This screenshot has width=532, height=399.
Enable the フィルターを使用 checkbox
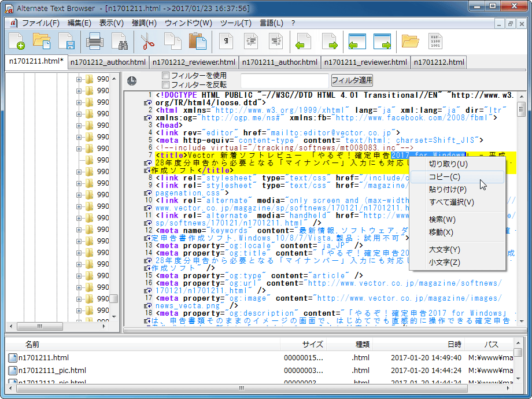165,75
